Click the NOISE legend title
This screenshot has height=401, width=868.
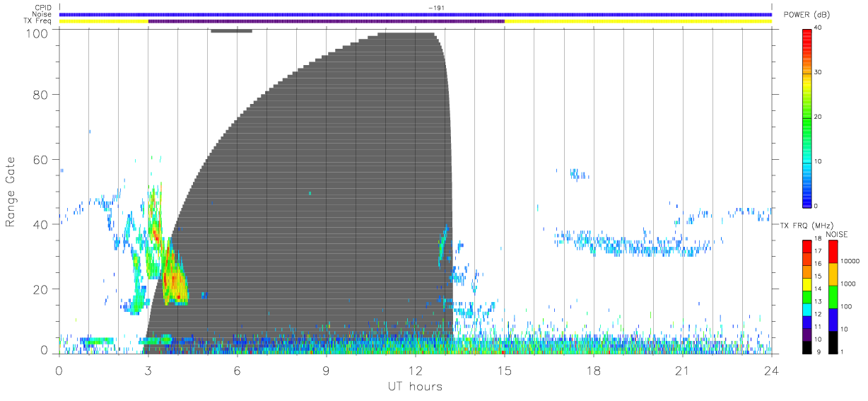tap(838, 234)
